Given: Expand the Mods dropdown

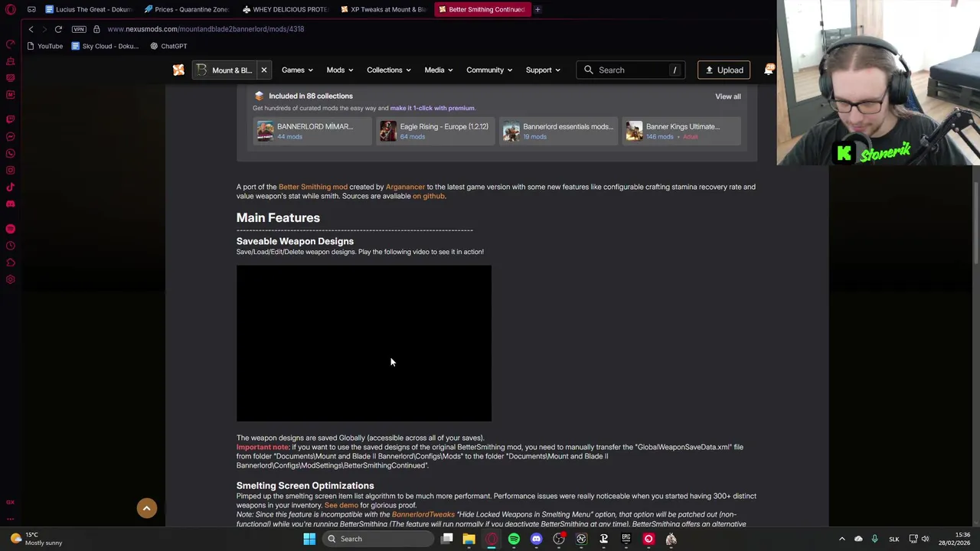Looking at the screenshot, I should click(340, 70).
